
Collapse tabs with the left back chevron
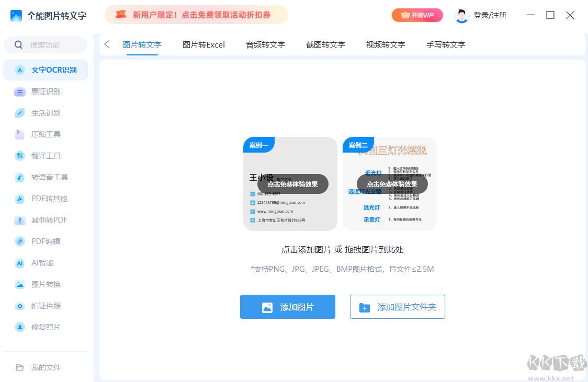(107, 44)
